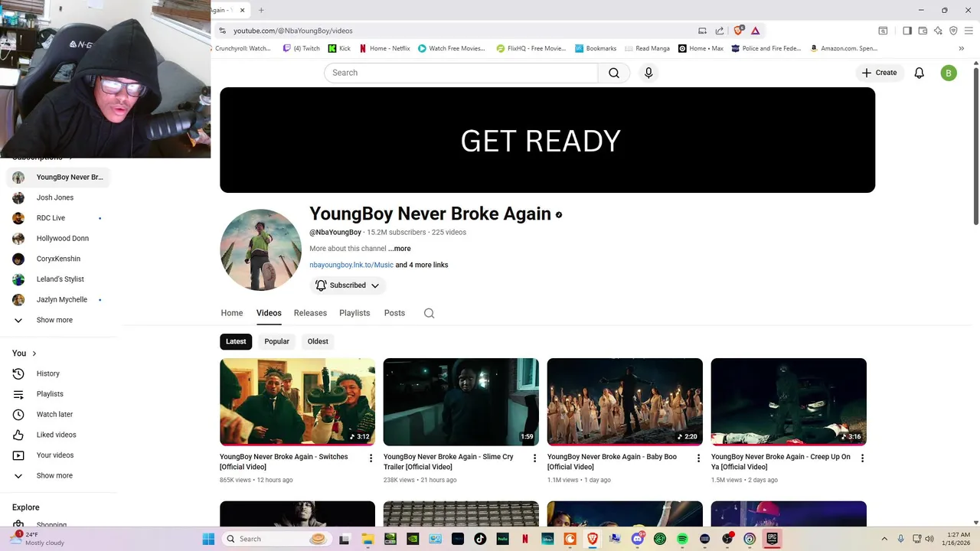Open Watch later in the sidebar
This screenshot has height=551, width=980.
(58, 414)
